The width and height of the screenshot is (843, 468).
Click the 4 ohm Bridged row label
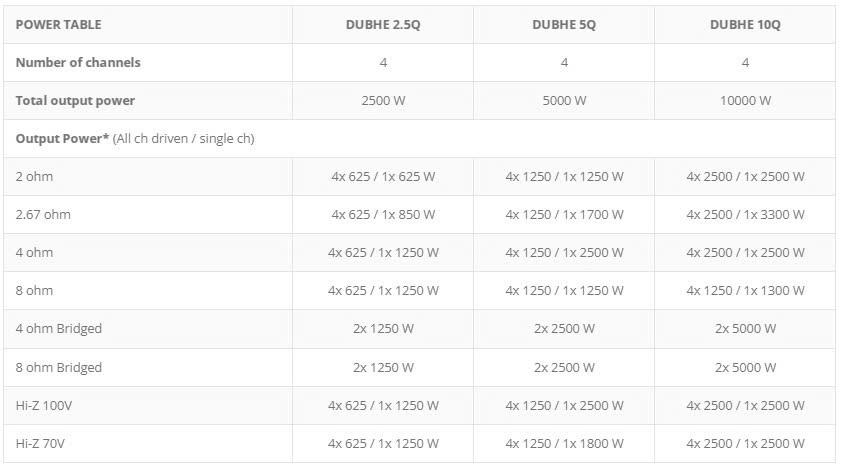(58, 328)
